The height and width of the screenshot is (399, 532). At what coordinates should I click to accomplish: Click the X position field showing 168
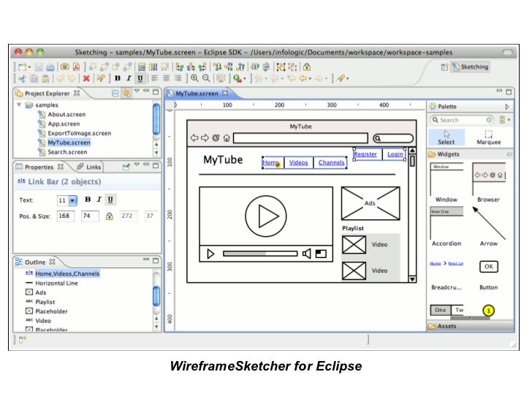click(x=66, y=216)
